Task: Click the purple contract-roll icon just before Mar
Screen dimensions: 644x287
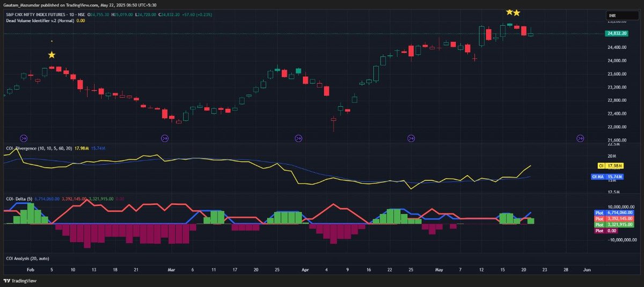Action: 164,138
